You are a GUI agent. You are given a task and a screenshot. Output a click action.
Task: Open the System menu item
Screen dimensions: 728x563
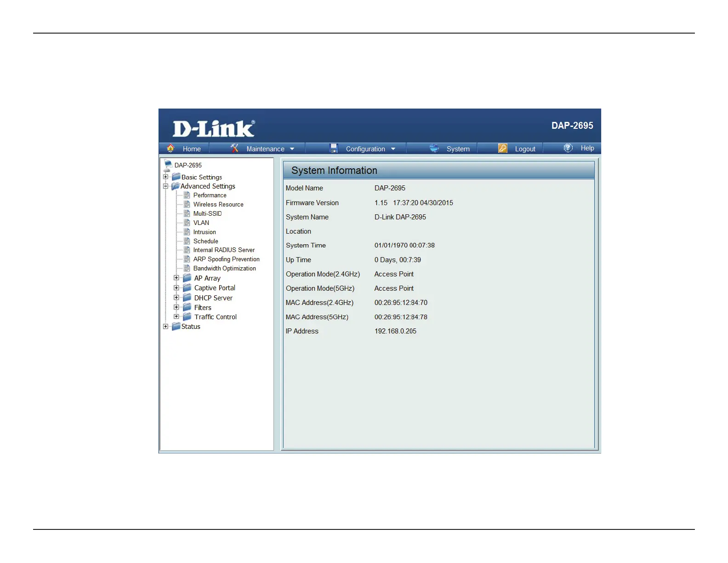[x=458, y=149]
